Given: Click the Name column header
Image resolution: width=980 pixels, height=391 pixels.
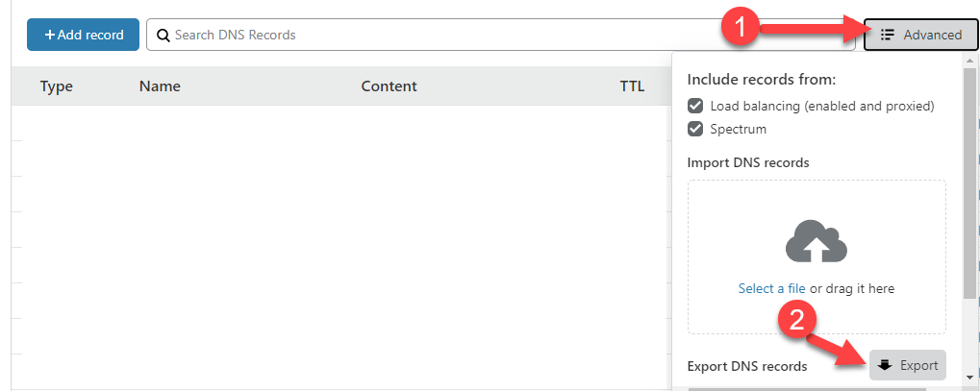Looking at the screenshot, I should point(160,86).
